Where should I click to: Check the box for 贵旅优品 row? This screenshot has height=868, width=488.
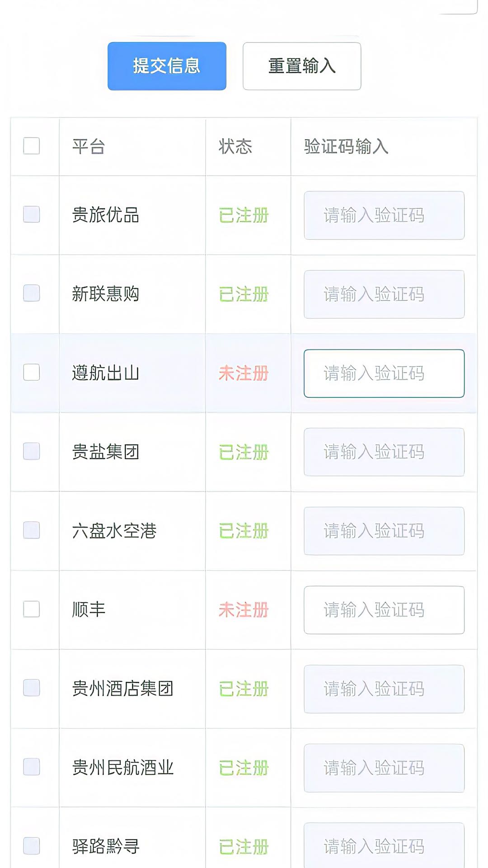32,215
